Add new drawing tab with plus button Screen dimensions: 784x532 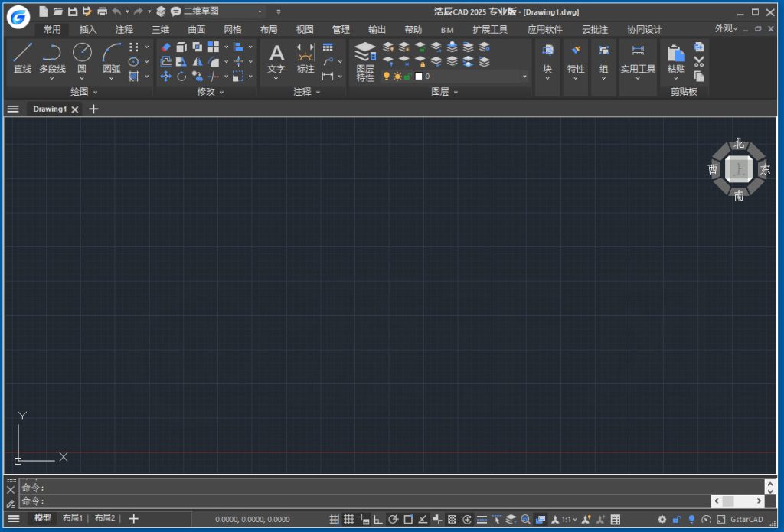93,109
